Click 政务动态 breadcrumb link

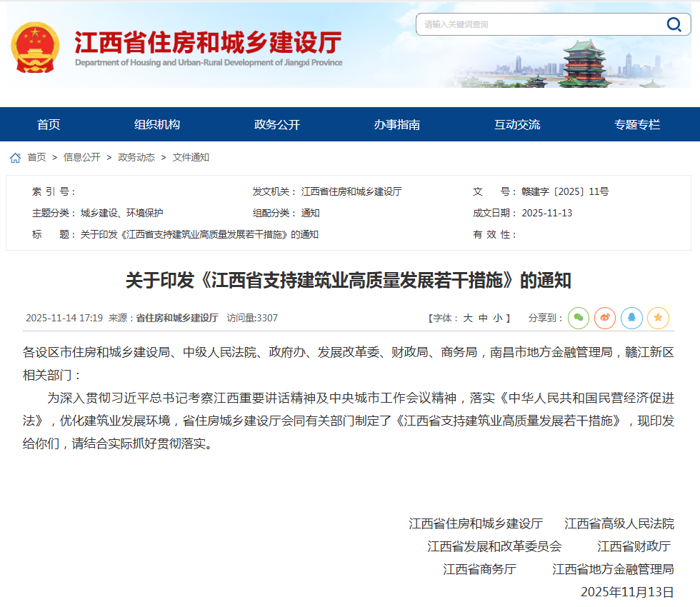136,158
